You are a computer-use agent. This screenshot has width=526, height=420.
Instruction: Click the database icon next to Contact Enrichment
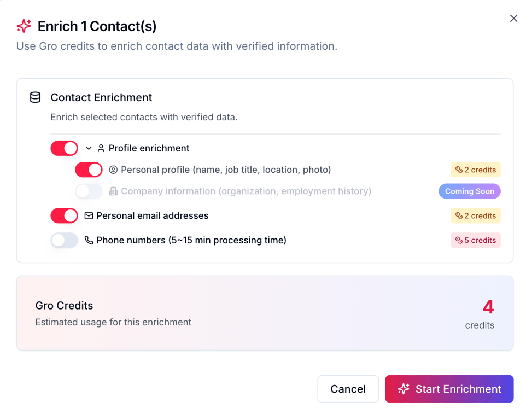pos(35,97)
